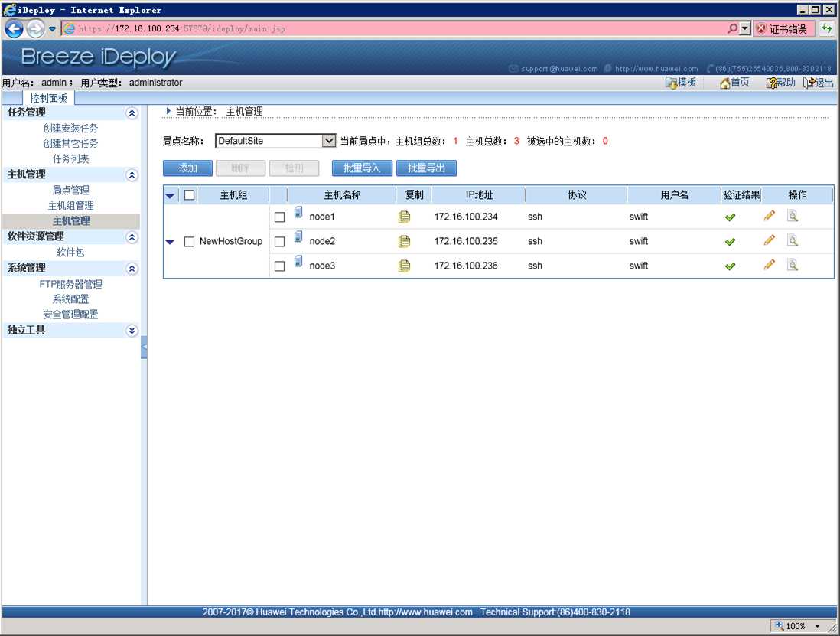Expand the 独立工具 section

[132, 331]
